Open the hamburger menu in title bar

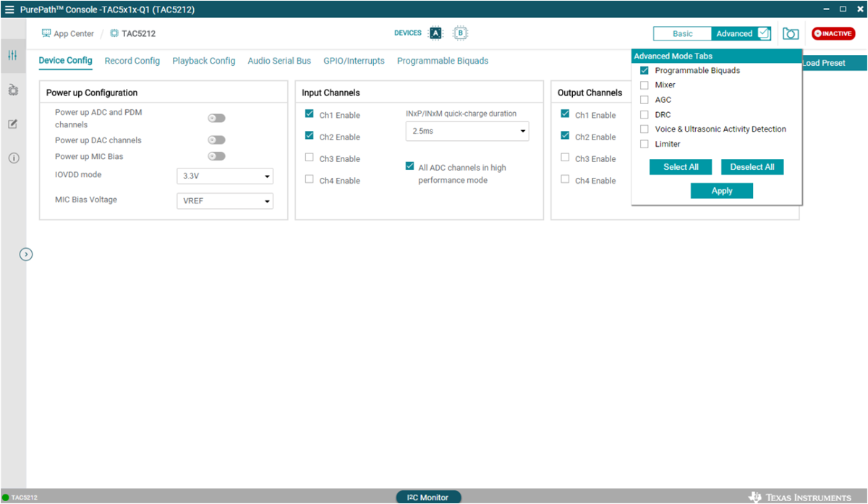pyautogui.click(x=9, y=9)
